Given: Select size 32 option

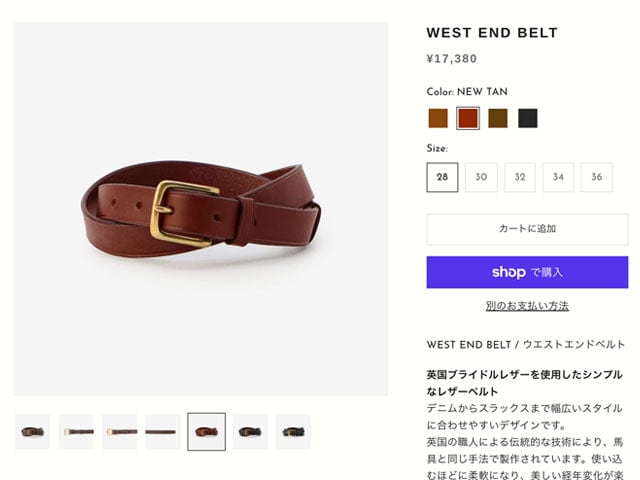Looking at the screenshot, I should [x=520, y=177].
